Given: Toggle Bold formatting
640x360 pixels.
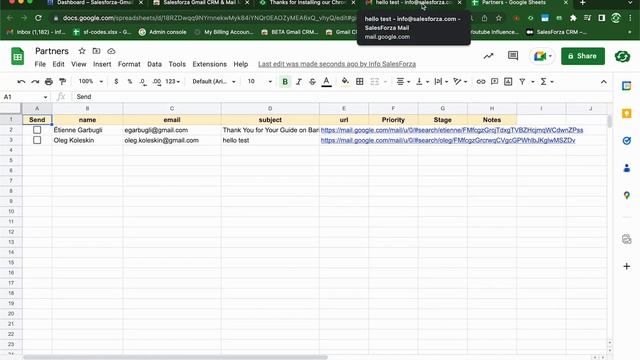Looking at the screenshot, I should pyautogui.click(x=285, y=82).
